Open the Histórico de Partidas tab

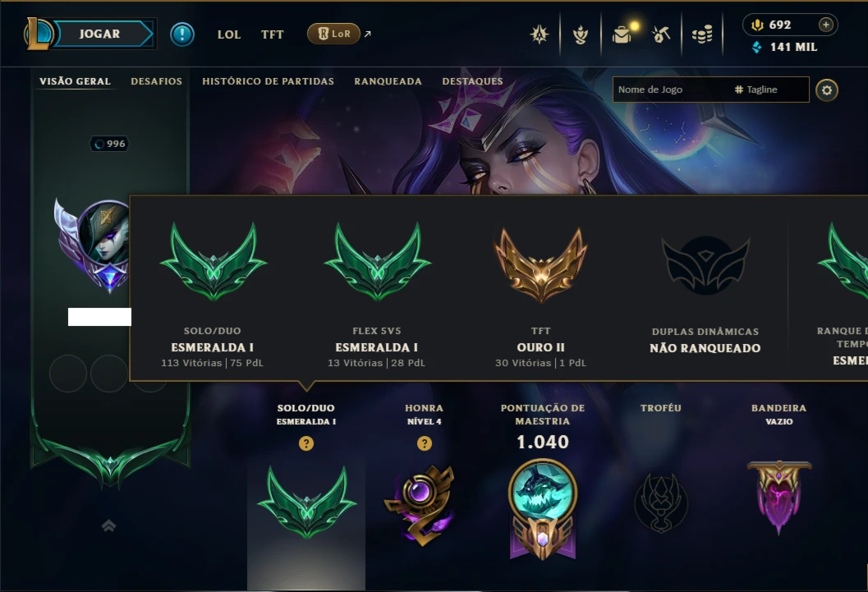pos(268,81)
